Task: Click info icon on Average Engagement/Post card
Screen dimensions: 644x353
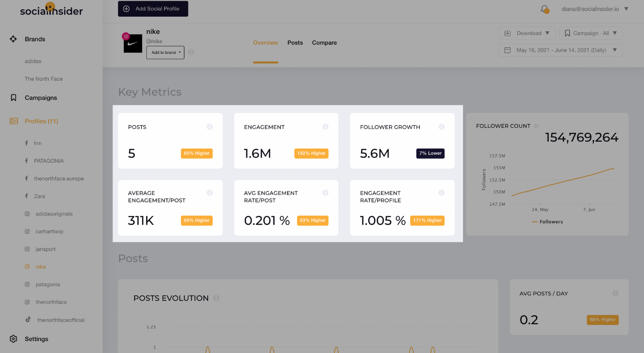Action: click(210, 193)
